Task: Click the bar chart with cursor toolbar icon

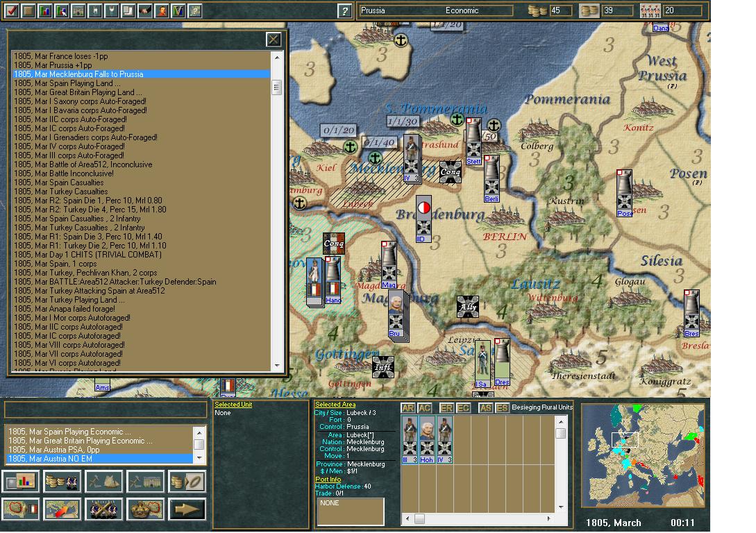Action: tap(62, 10)
